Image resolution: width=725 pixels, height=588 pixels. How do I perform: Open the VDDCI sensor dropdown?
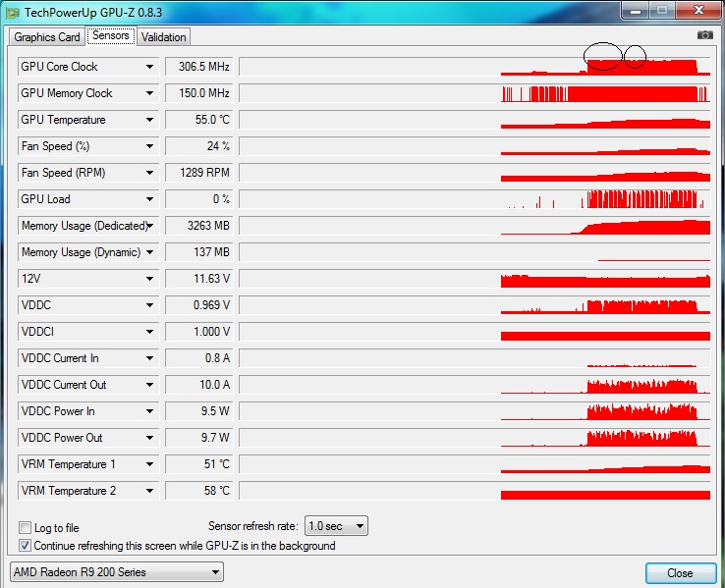[149, 332]
